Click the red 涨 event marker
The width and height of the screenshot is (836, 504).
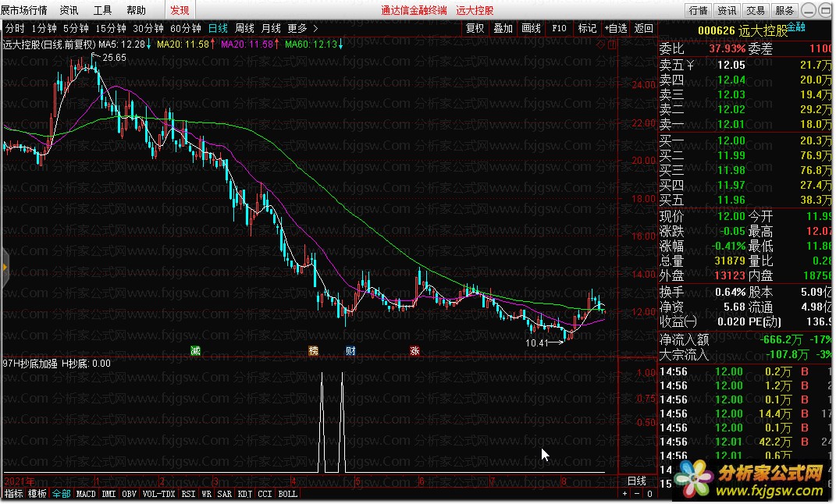click(x=414, y=350)
